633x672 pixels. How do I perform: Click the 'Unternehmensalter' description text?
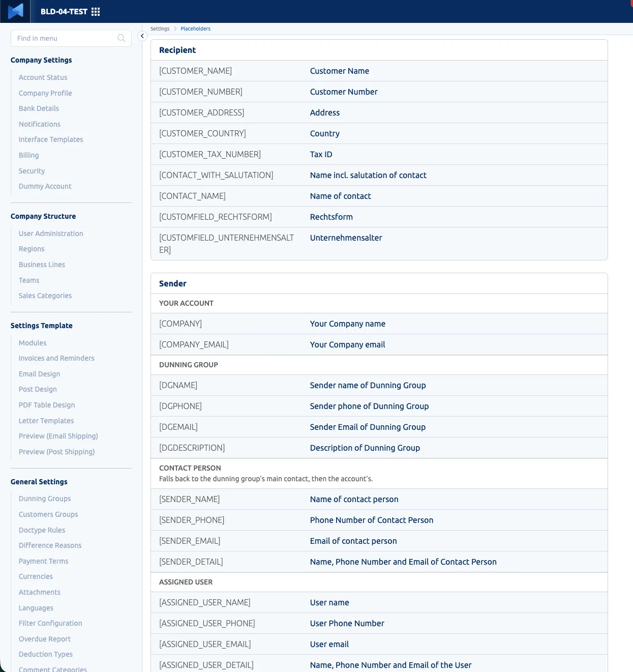346,238
